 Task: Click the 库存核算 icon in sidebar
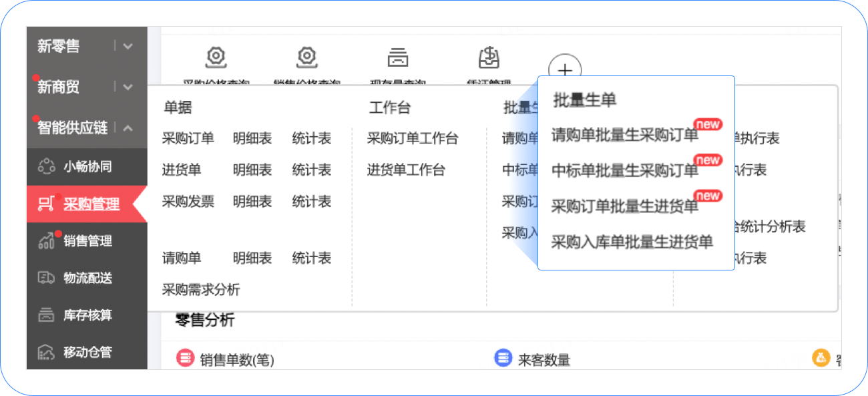(x=46, y=315)
